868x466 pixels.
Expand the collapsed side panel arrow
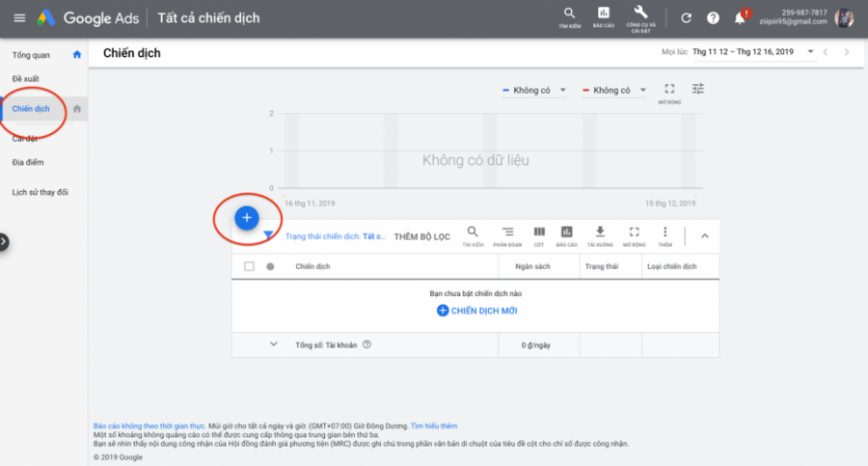point(4,241)
